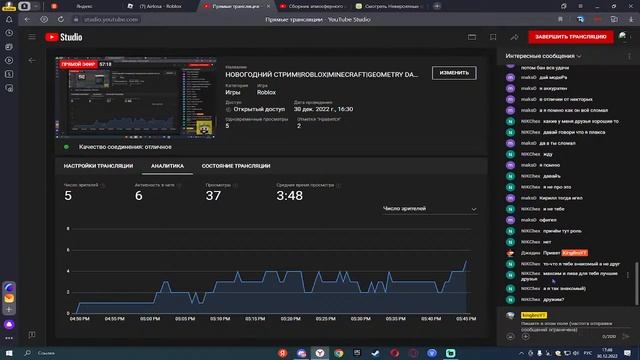Close the Прямые трансляции browser tab
The height and width of the screenshot is (360, 640).
(268, 6)
